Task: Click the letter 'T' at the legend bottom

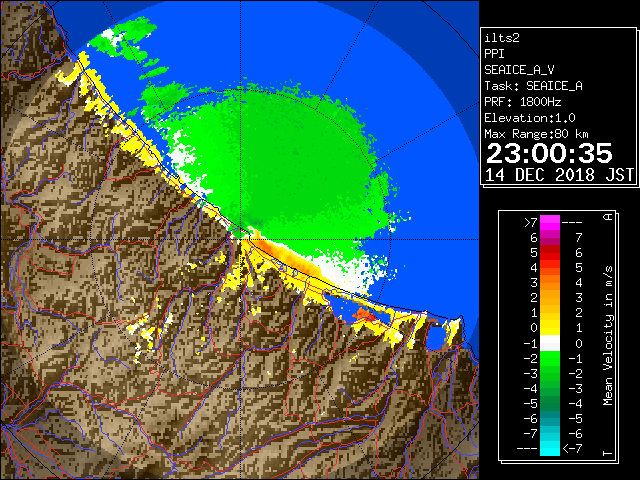Action: pyautogui.click(x=608, y=453)
